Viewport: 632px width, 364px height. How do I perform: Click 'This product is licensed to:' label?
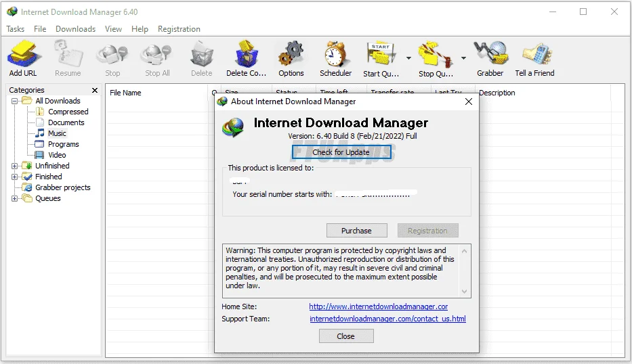coord(270,168)
